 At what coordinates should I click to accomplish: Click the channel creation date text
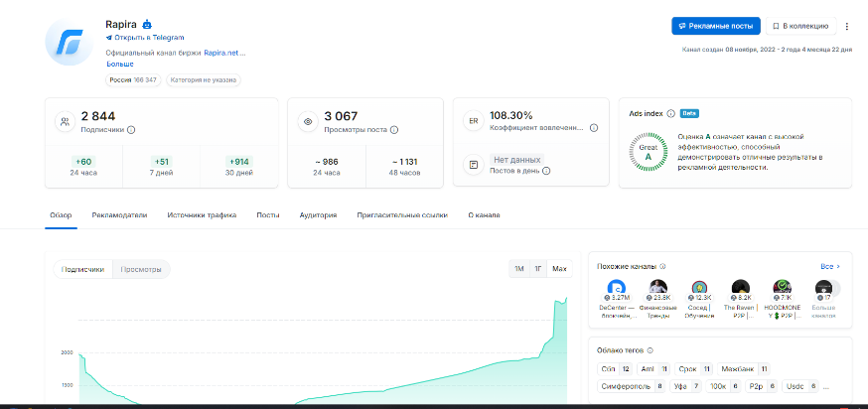(x=767, y=50)
